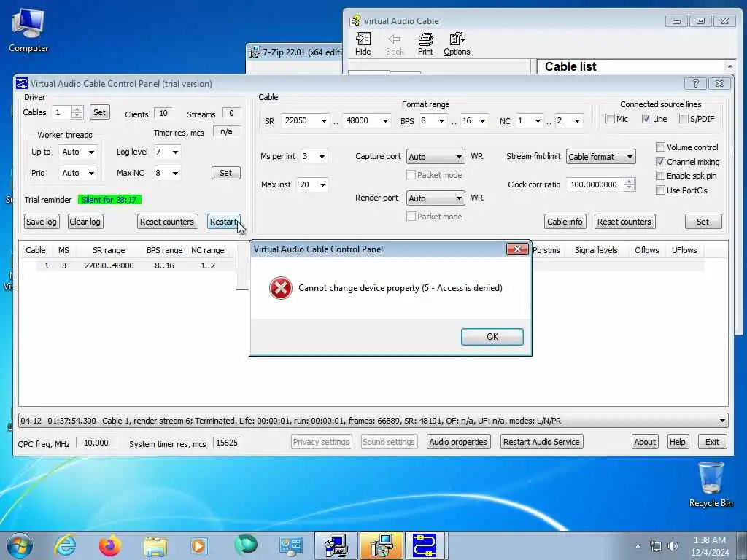Open the Recycle Bin desktop icon
The width and height of the screenshot is (747, 560).
(711, 485)
